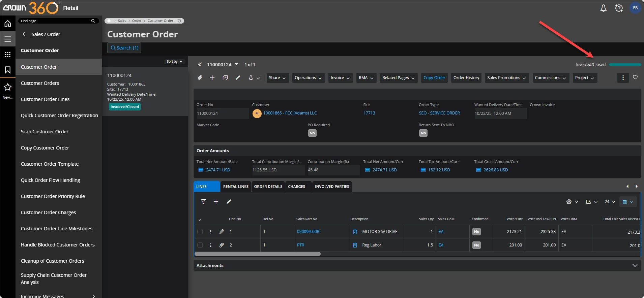Click the duplicate record icon
Image resolution: width=644 pixels, height=298 pixels.
225,78
